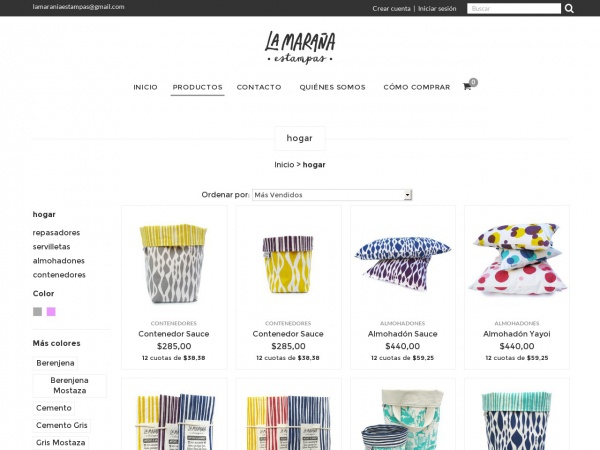Click the La Maraña estampas logo

pos(300,47)
